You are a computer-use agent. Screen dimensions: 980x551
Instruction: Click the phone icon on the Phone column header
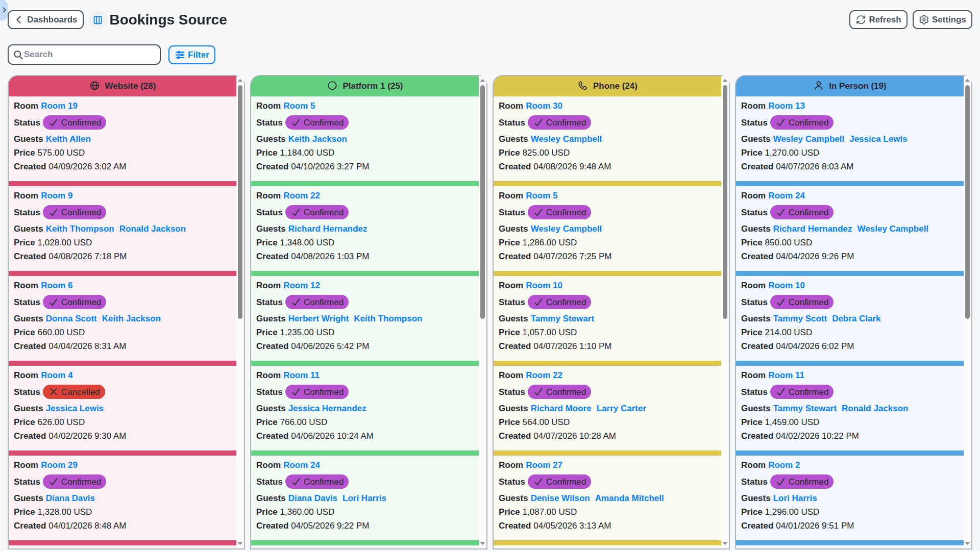click(583, 86)
